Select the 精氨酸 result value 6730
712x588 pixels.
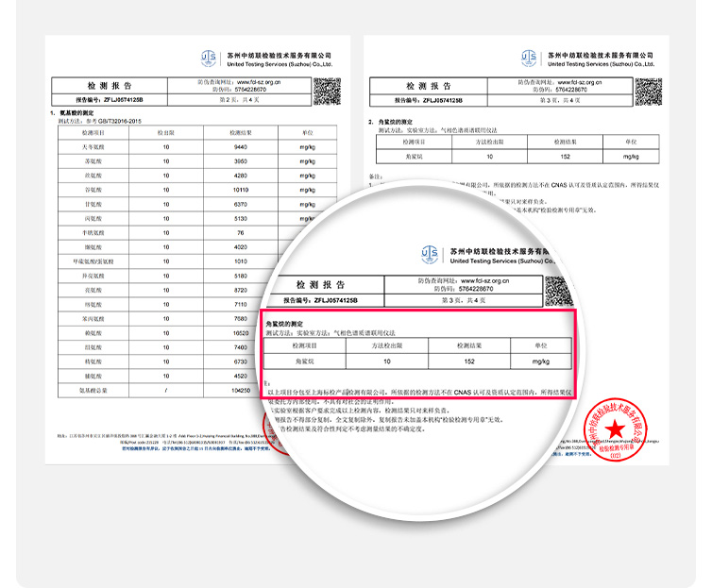(241, 361)
